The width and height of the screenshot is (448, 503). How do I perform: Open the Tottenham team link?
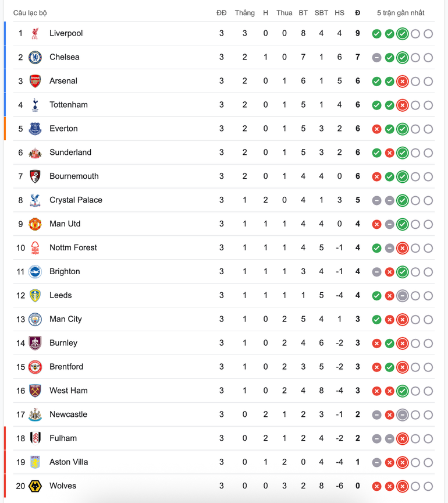click(68, 105)
